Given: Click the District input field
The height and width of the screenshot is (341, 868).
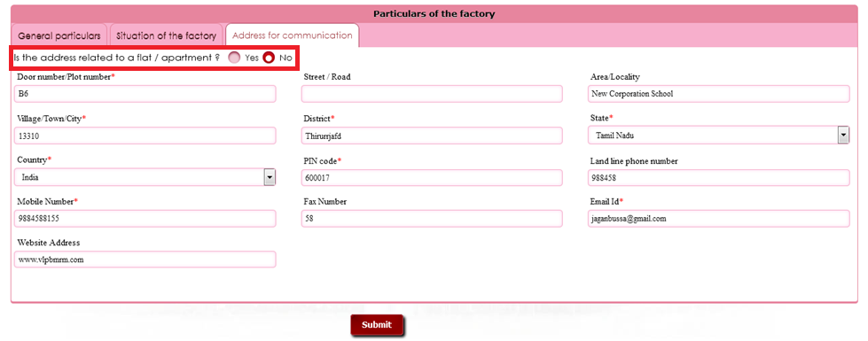Looking at the screenshot, I should click(x=432, y=136).
